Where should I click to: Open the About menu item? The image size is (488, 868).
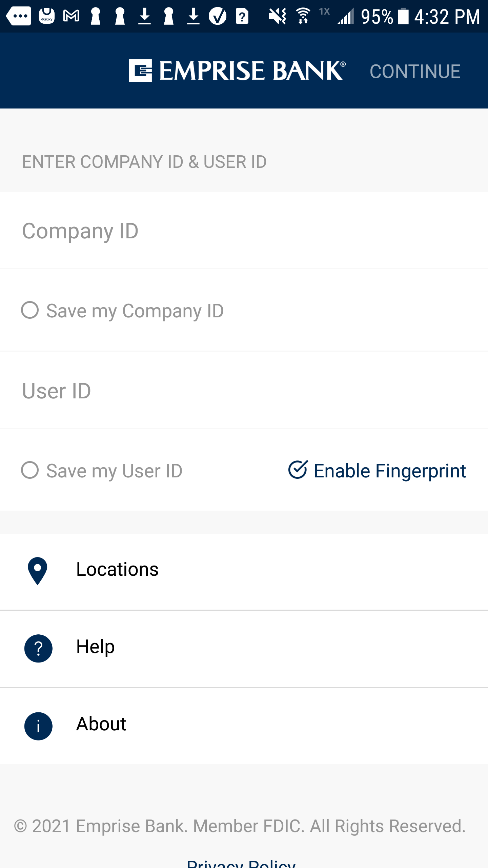click(244, 726)
